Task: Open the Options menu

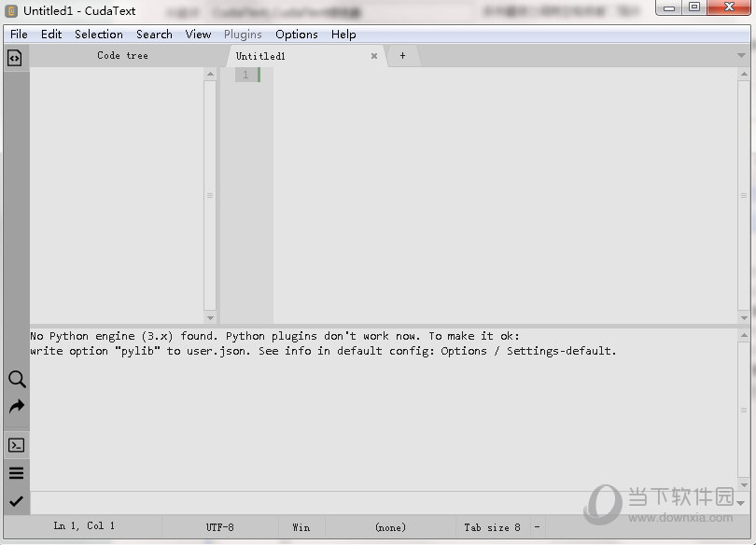Action: click(x=297, y=35)
